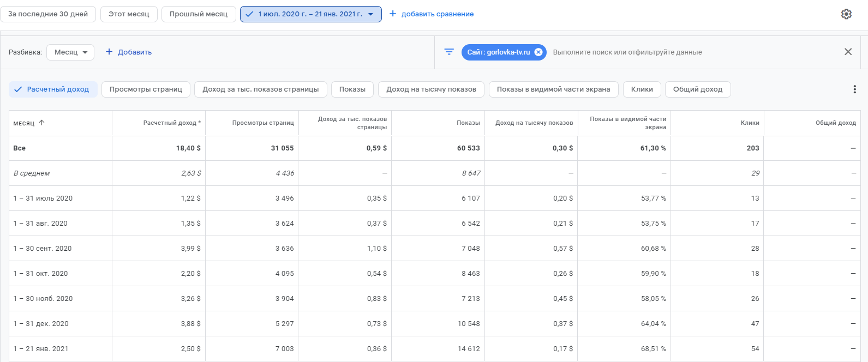Click the filter lines icon
This screenshot has height=362, width=868.
click(449, 52)
